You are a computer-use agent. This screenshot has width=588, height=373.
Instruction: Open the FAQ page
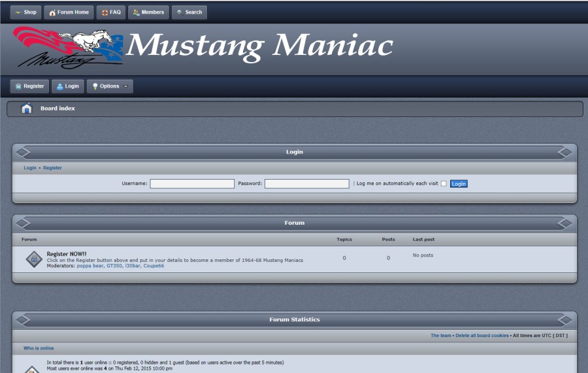(111, 12)
